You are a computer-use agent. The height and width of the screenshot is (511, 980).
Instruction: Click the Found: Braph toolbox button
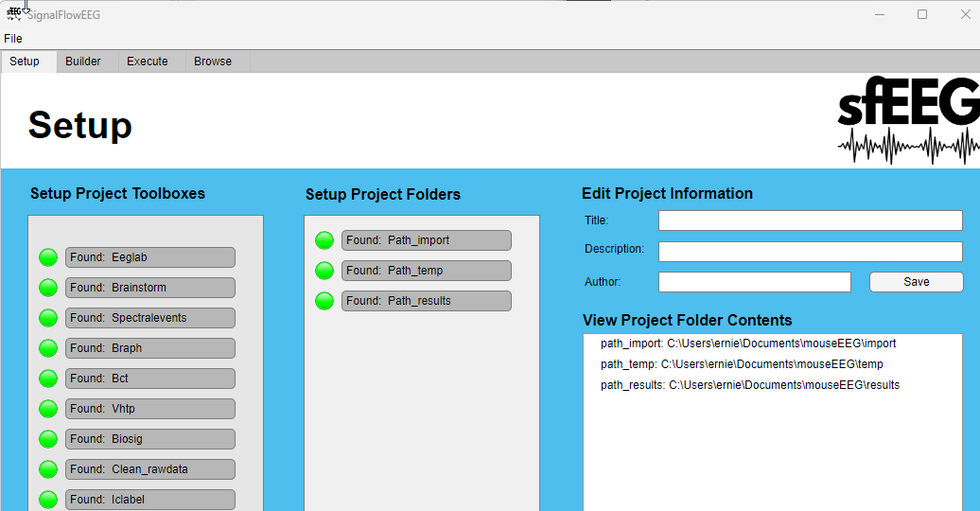[x=149, y=348]
